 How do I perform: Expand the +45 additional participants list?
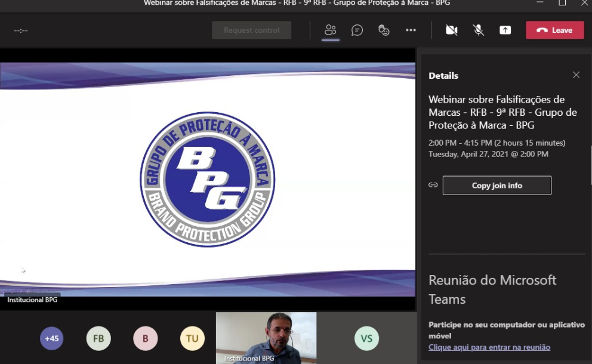click(52, 338)
